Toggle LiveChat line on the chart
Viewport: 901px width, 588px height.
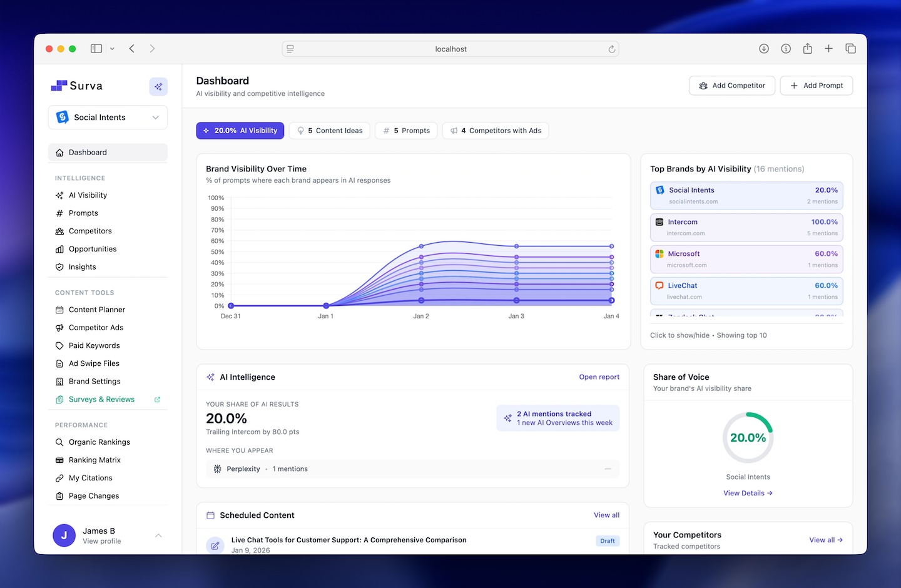tap(746, 290)
